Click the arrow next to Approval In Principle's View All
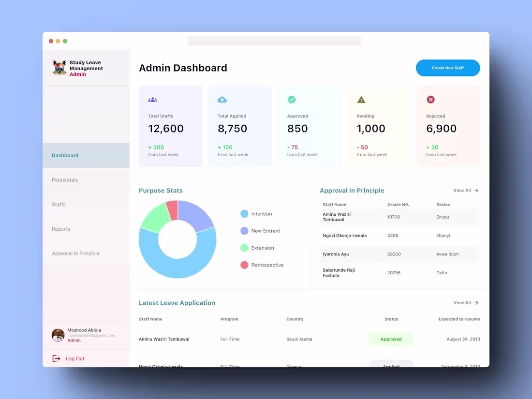532x399 pixels. (x=476, y=191)
